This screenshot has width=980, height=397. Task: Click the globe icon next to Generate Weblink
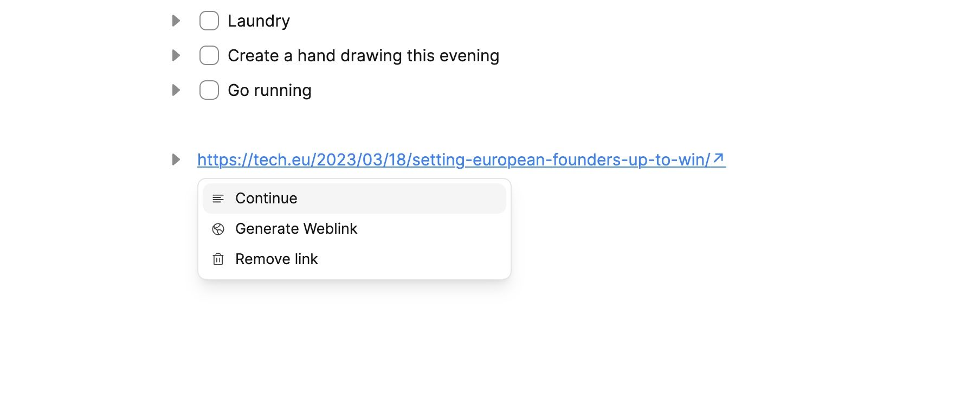pyautogui.click(x=218, y=229)
